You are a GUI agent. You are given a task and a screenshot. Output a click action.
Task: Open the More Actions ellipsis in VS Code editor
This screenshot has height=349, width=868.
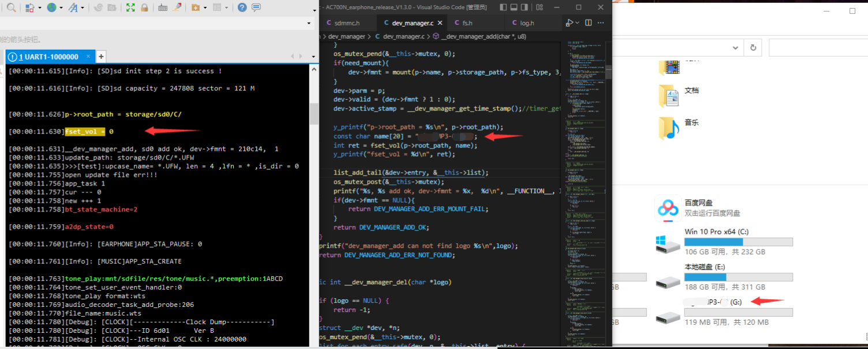(x=602, y=23)
